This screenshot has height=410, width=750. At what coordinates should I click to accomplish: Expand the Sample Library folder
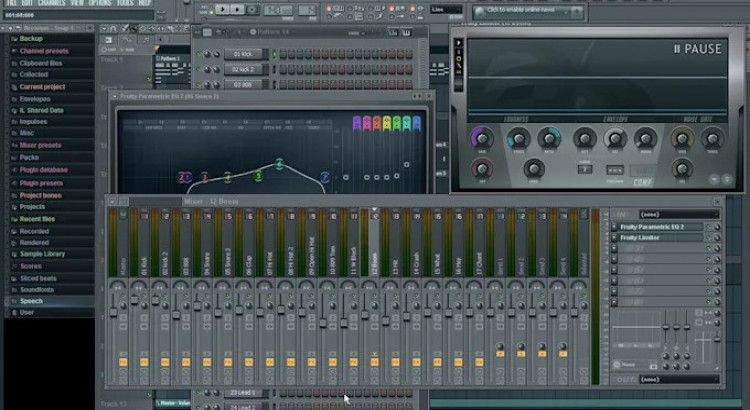click(44, 254)
